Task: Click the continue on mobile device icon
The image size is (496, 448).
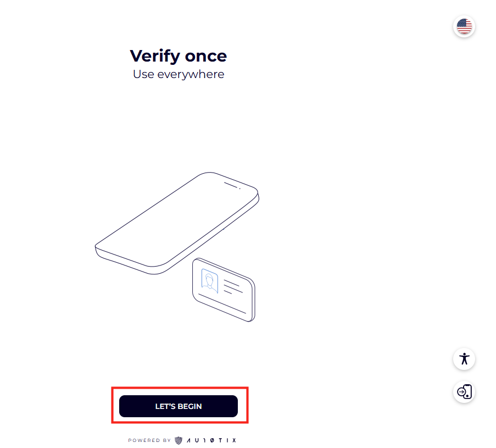Action: pos(464,391)
